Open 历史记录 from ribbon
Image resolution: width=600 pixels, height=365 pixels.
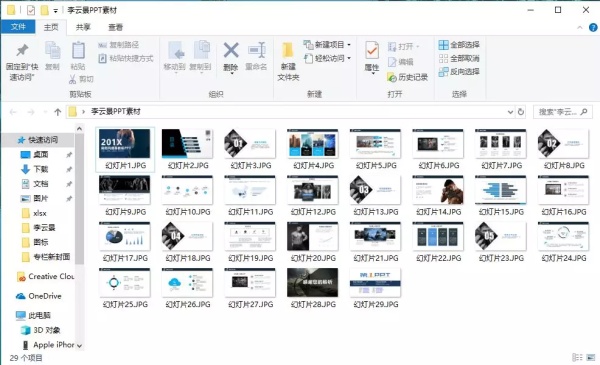408,77
